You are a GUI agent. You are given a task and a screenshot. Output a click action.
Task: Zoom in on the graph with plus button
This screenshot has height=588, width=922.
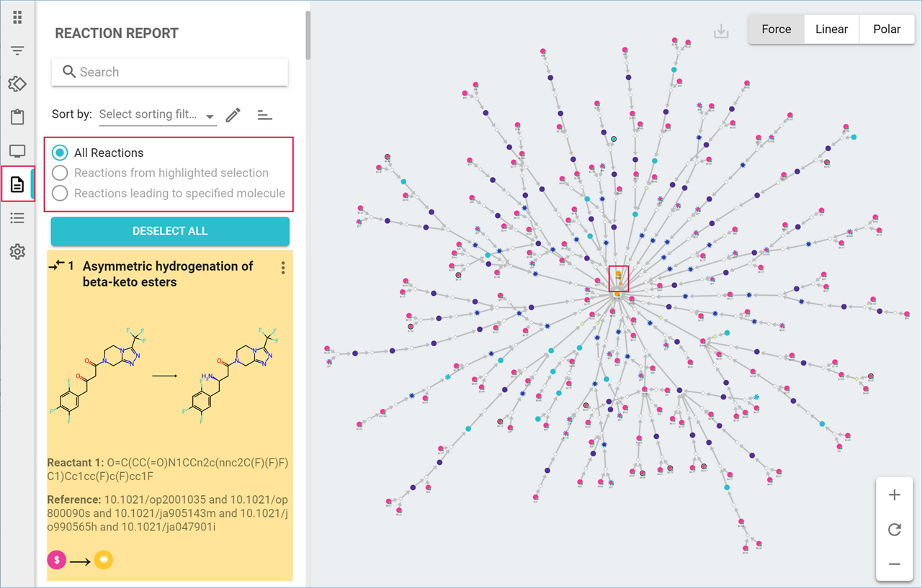pyautogui.click(x=895, y=495)
